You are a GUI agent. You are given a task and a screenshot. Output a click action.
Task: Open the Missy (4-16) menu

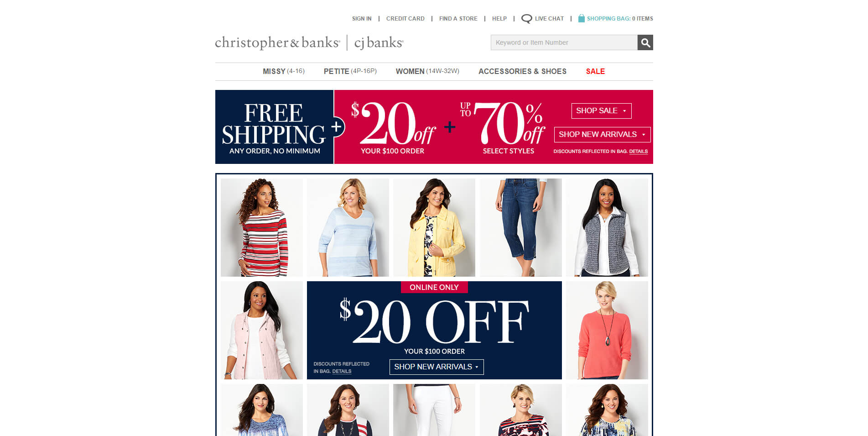[283, 71]
